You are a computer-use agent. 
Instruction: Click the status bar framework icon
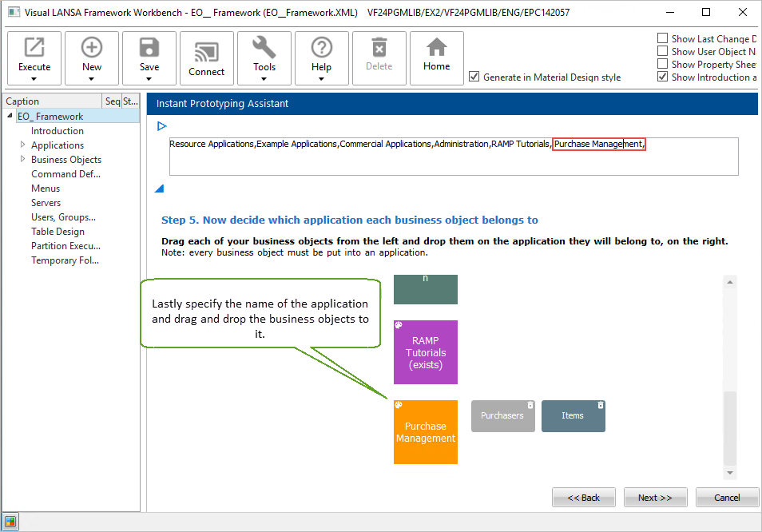(10, 522)
